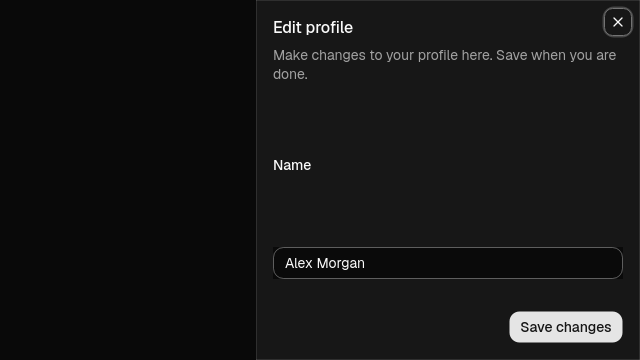This screenshot has height=360, width=640.
Task: Click the word "profile" in the panel title
Action: tap(329, 28)
